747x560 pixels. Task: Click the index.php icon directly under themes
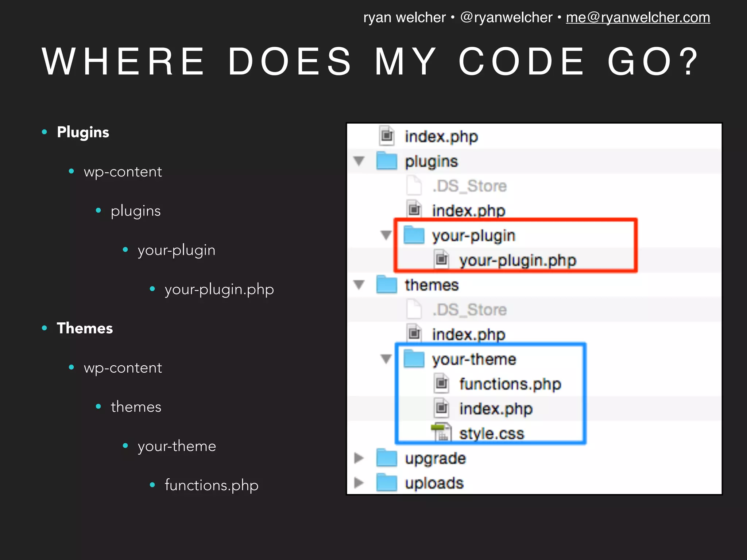click(x=414, y=333)
